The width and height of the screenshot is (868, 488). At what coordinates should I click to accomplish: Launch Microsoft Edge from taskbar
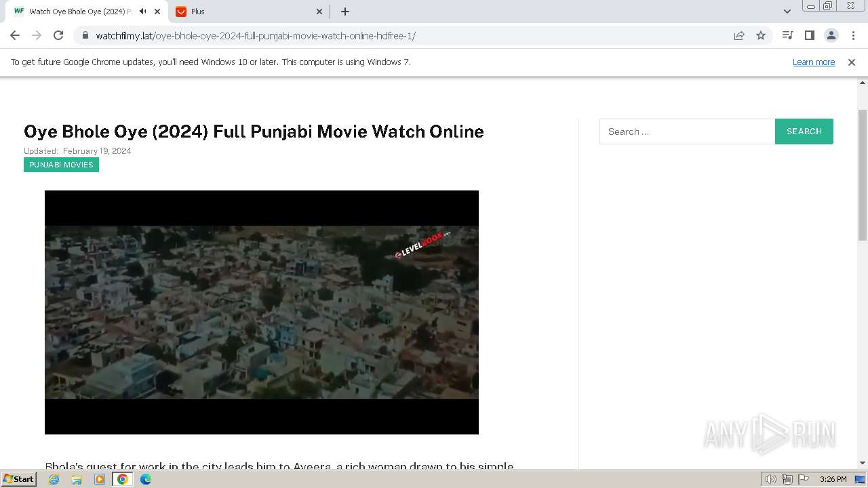click(x=146, y=479)
